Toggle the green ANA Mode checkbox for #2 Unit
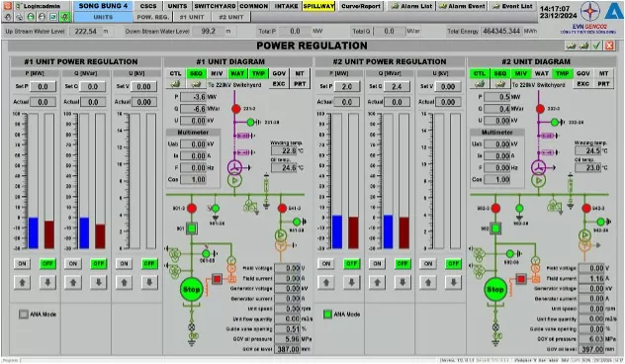 tap(327, 315)
